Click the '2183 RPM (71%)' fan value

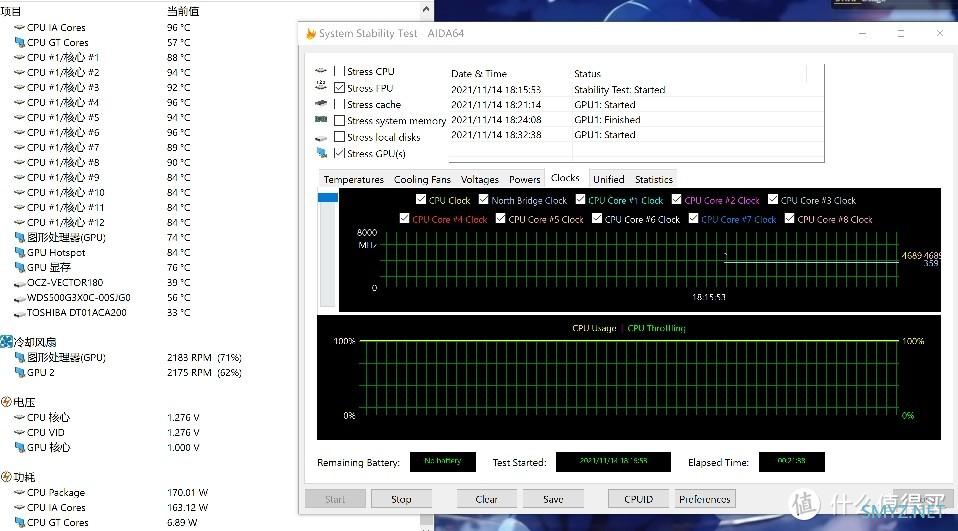tap(204, 357)
